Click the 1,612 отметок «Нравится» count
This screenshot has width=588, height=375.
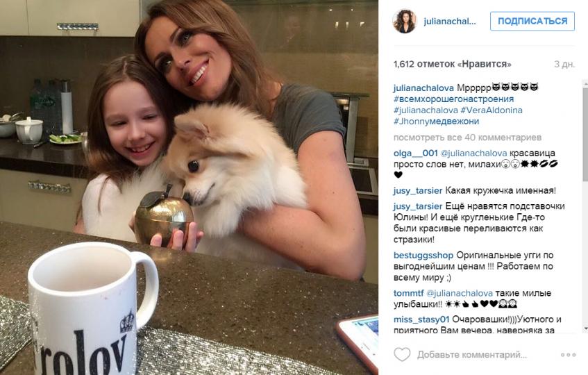452,64
